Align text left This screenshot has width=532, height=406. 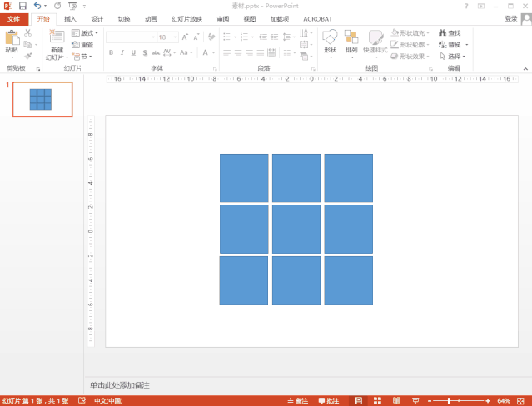(x=227, y=52)
